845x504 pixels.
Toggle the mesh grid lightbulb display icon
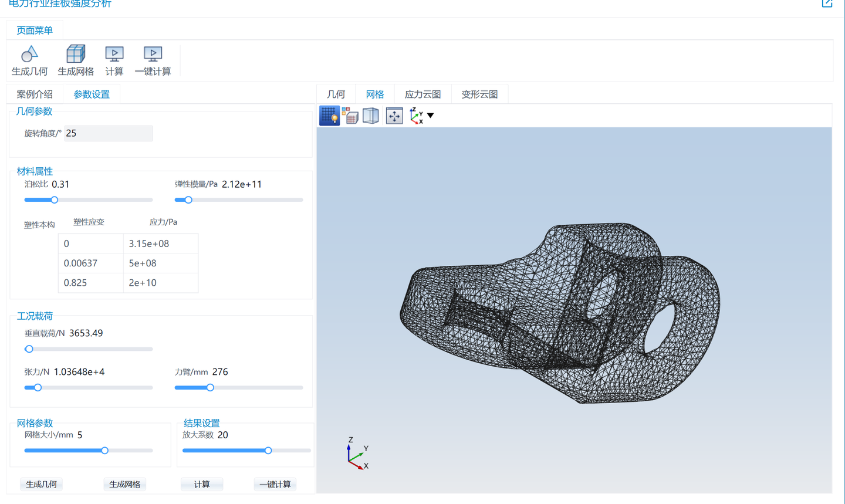330,116
